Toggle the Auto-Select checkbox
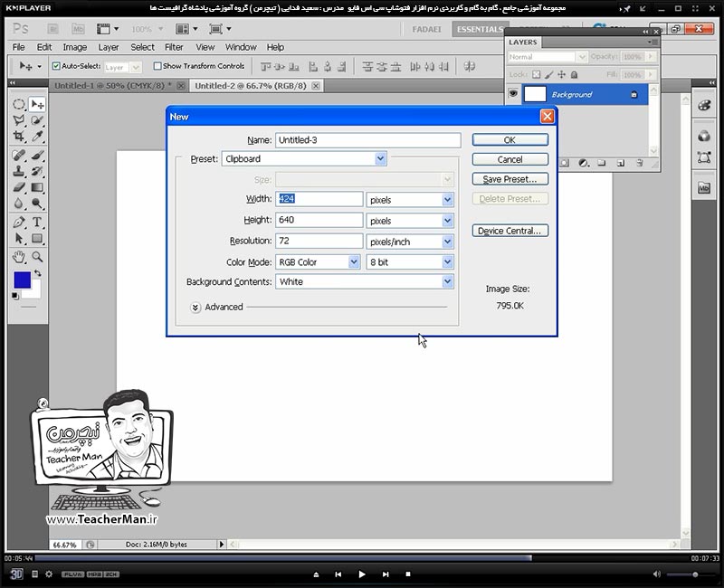The image size is (724, 588). pos(56,66)
